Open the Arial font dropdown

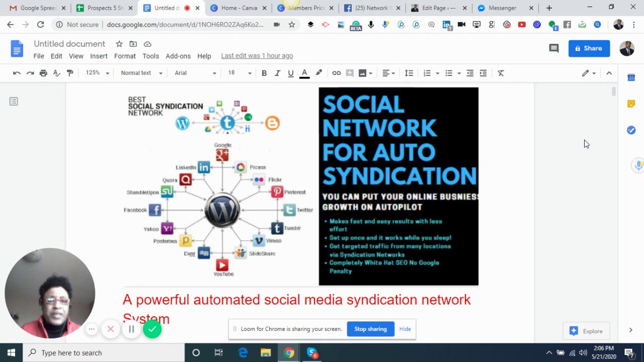[195, 73]
